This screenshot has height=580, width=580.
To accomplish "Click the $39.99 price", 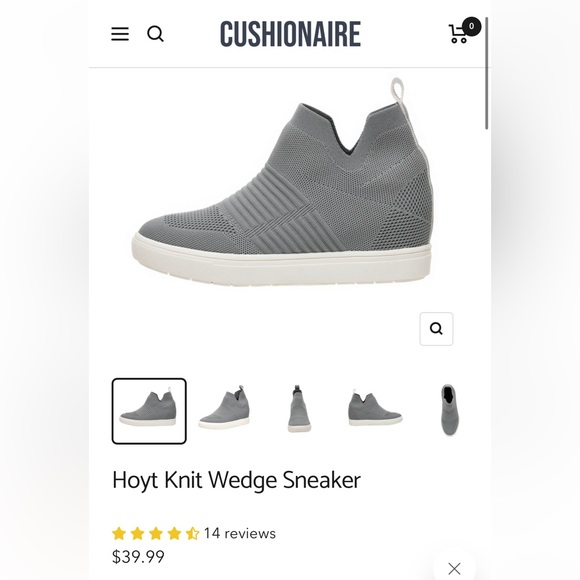I will [x=138, y=557].
